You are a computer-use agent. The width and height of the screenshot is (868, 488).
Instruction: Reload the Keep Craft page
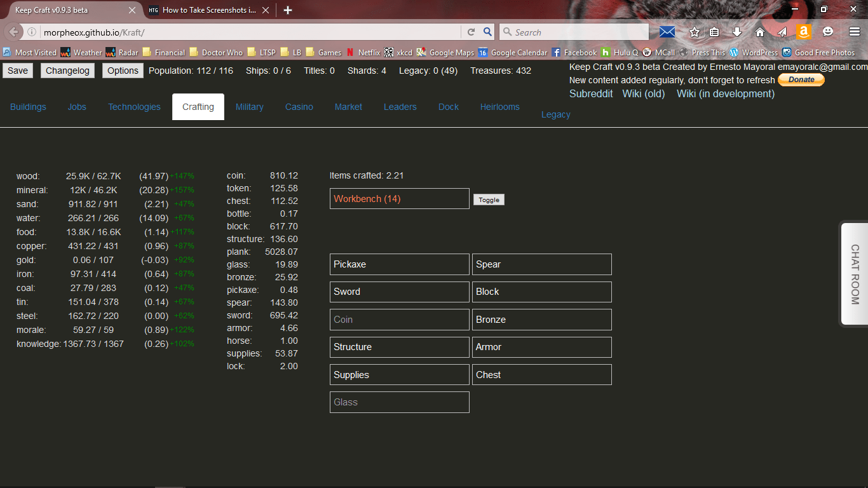click(471, 32)
